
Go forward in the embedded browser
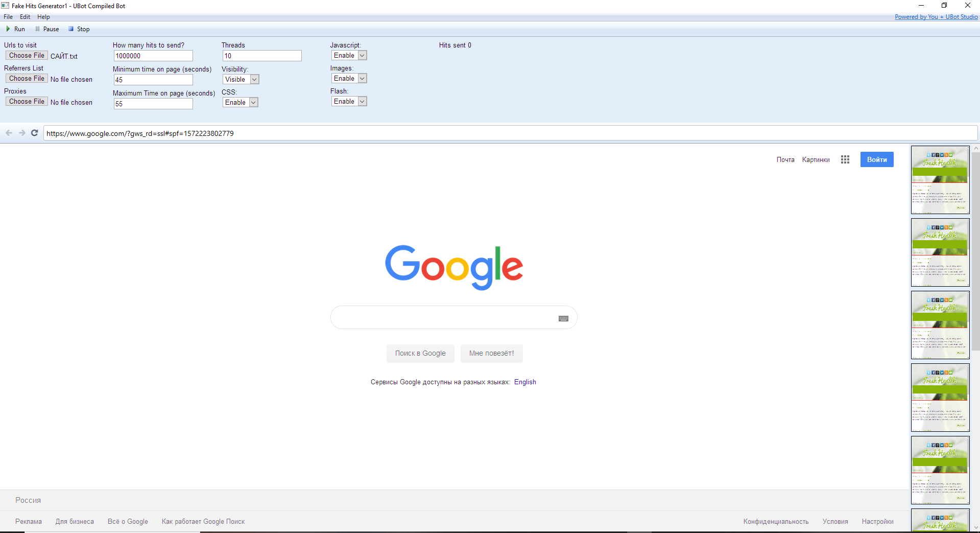tap(22, 133)
